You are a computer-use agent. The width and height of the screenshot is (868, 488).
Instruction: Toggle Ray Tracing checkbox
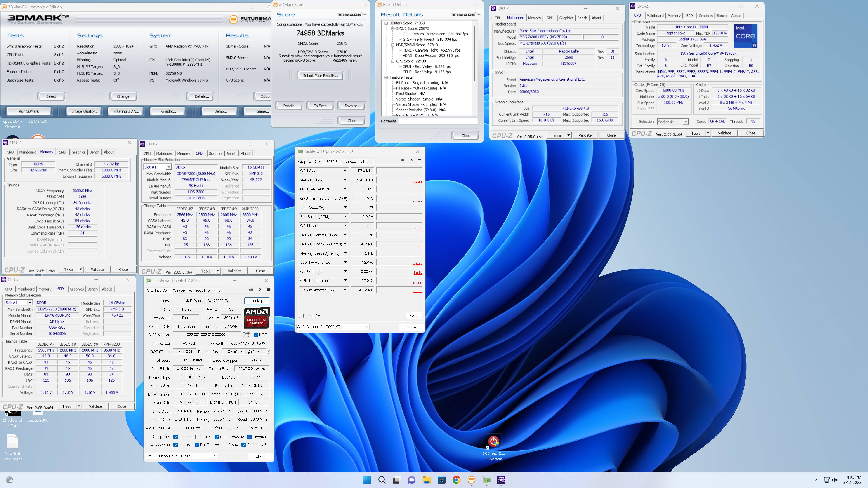(x=197, y=445)
